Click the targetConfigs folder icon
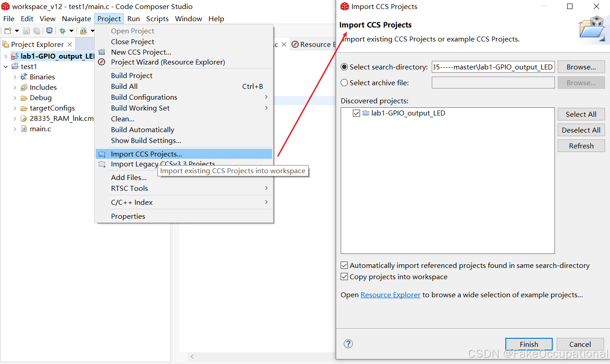 pos(24,108)
